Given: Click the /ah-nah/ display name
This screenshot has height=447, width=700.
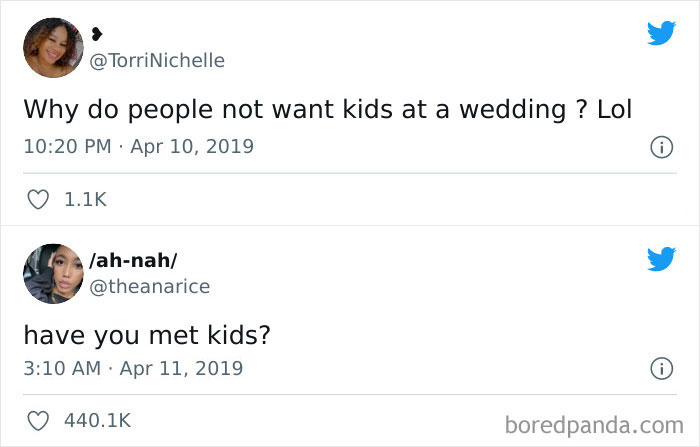Looking at the screenshot, I should [x=133, y=261].
